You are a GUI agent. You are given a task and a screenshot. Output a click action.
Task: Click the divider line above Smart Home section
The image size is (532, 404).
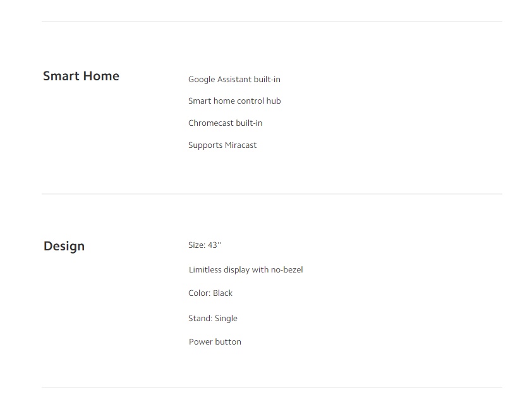(x=272, y=21)
